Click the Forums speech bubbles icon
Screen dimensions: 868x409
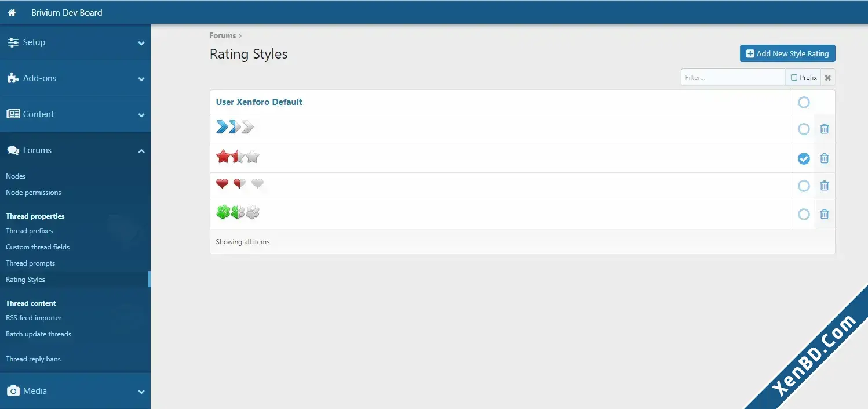point(13,150)
